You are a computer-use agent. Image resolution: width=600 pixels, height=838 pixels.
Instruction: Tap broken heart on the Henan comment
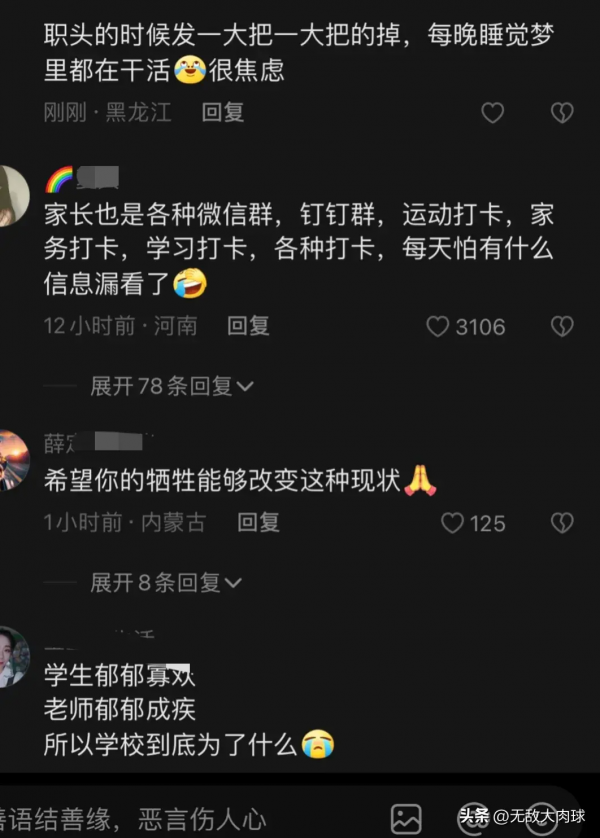[562, 326]
